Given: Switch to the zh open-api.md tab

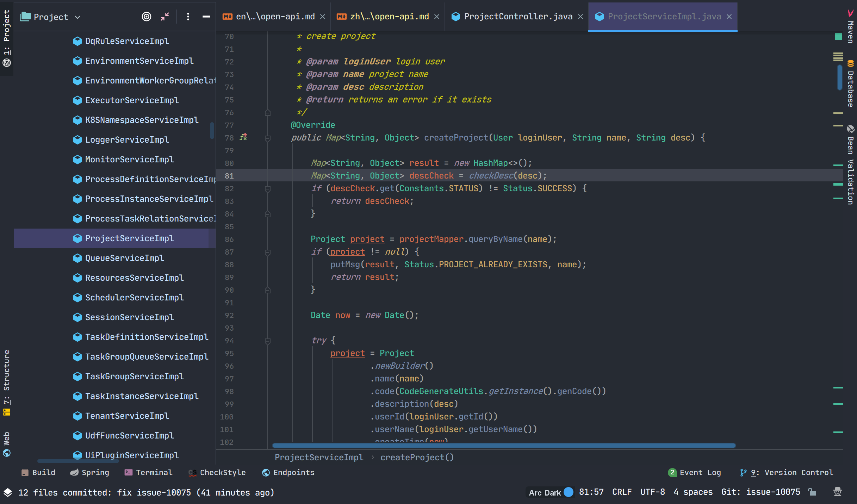Looking at the screenshot, I should pos(387,16).
